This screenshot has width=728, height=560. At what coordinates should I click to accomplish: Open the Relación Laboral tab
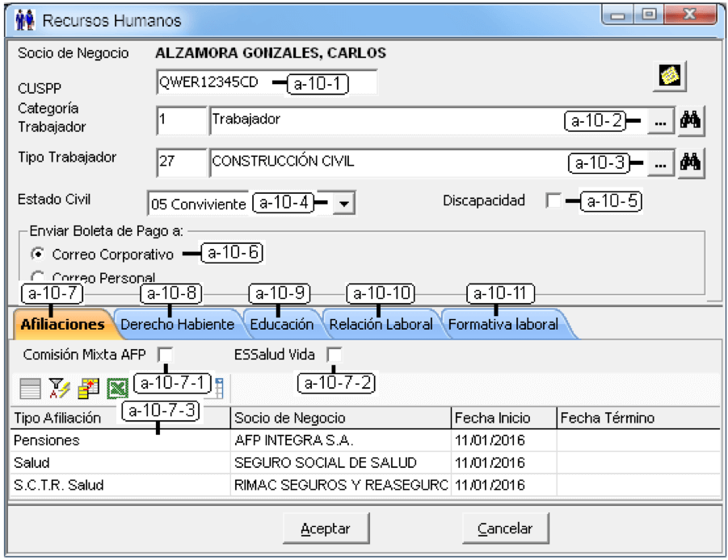pyautogui.click(x=381, y=324)
